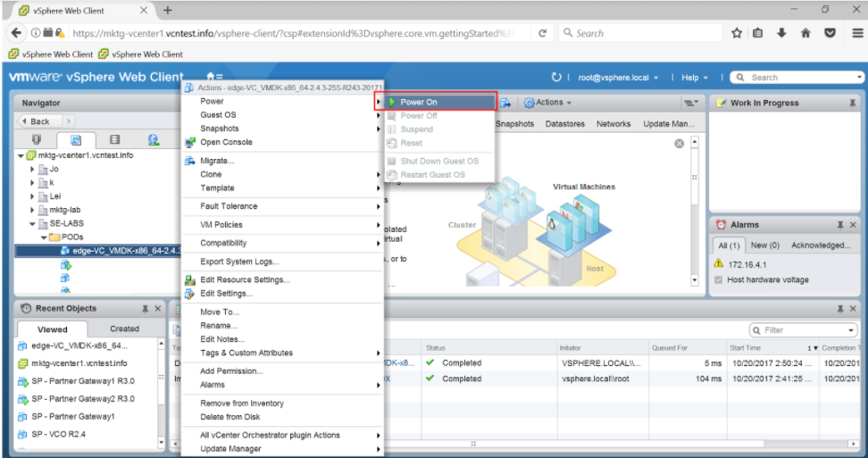Click the Navigator Back button
The height and width of the screenshot is (458, 868).
click(36, 121)
